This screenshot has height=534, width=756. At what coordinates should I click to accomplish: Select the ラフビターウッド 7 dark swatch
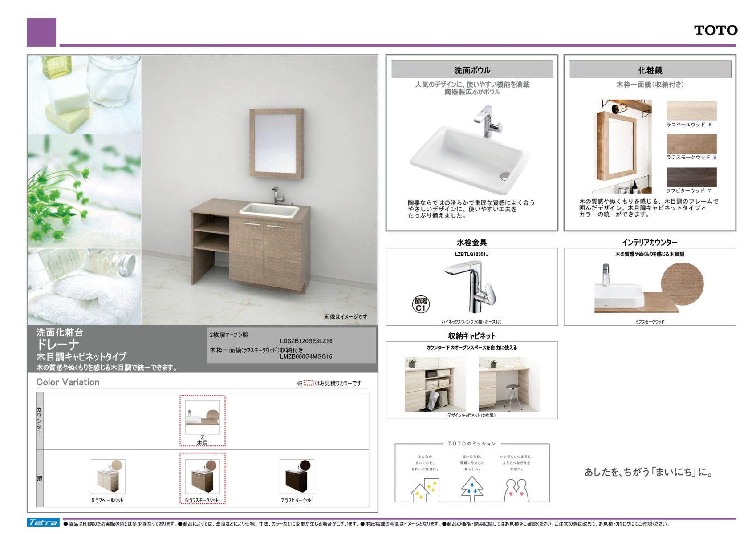pos(691,178)
